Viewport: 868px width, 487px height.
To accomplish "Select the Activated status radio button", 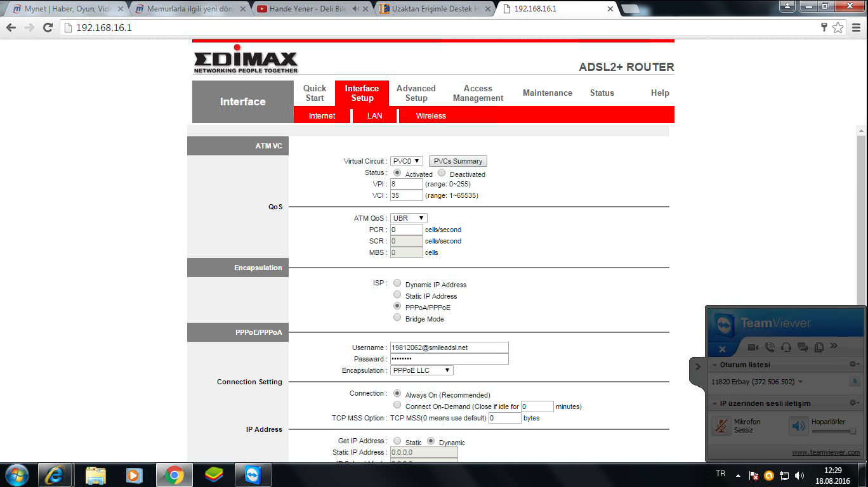I will coord(397,172).
